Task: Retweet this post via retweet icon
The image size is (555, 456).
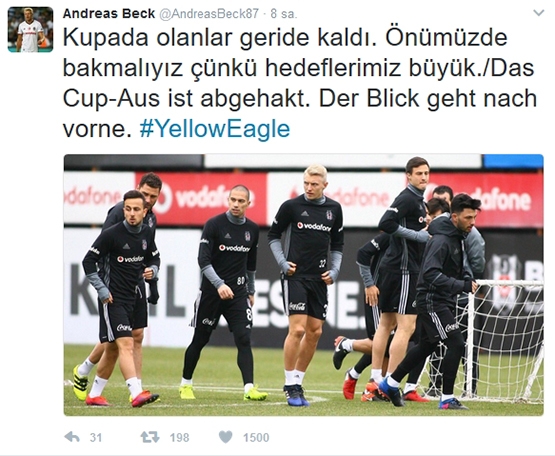Action: (150, 437)
